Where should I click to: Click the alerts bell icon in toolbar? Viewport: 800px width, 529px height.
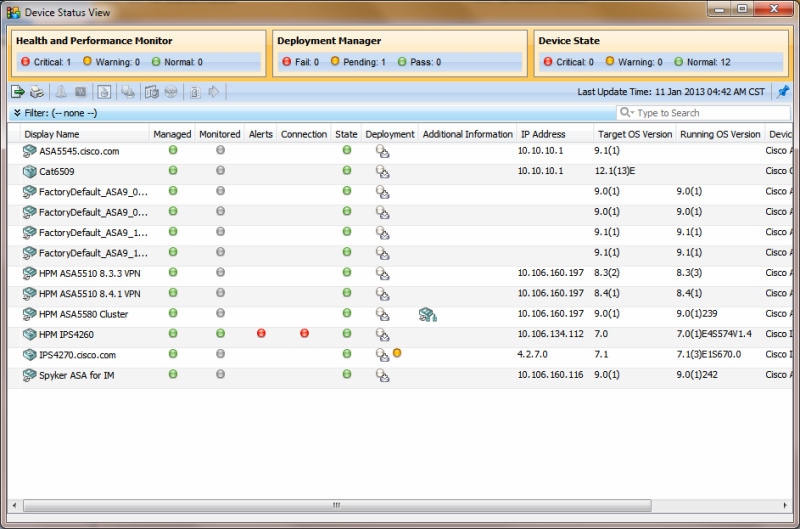pyautogui.click(x=61, y=92)
